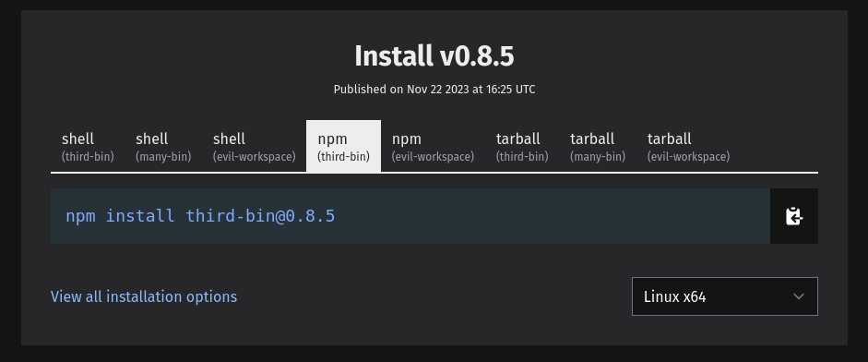Click the third-bin@0.8.5 package name in the command

coord(260,216)
